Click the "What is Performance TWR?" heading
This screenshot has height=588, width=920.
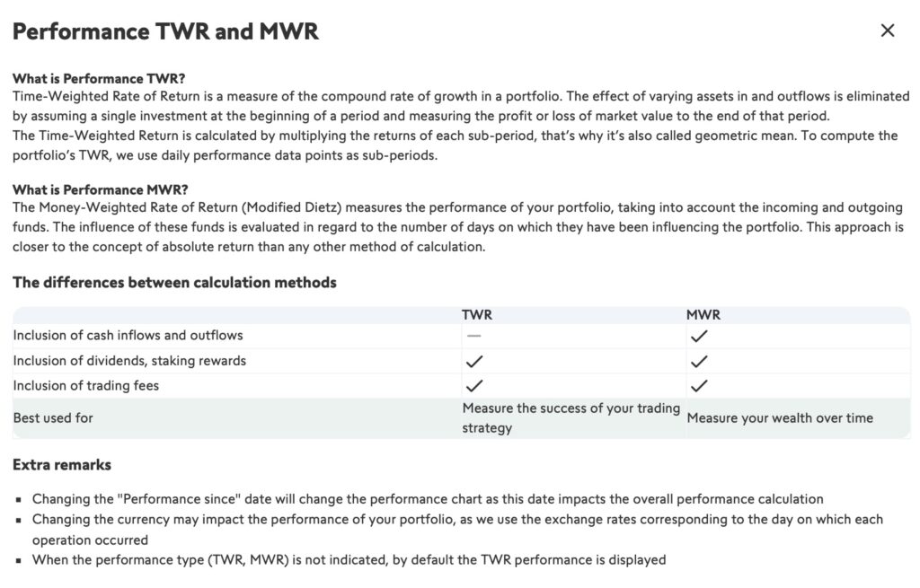(99, 78)
